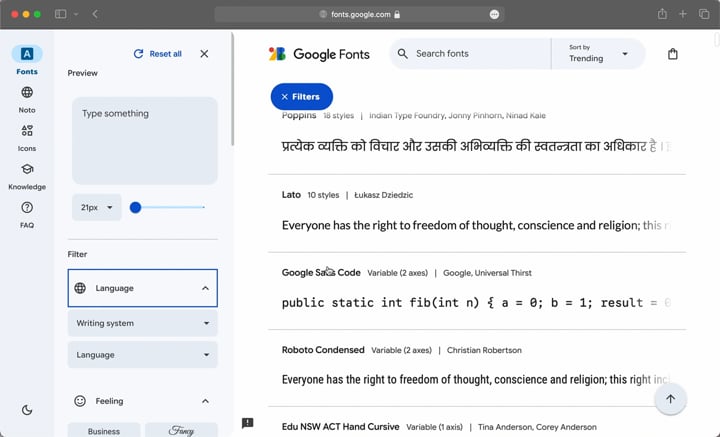Image resolution: width=720 pixels, height=437 pixels.
Task: Click Reset all text
Action: [x=165, y=54]
